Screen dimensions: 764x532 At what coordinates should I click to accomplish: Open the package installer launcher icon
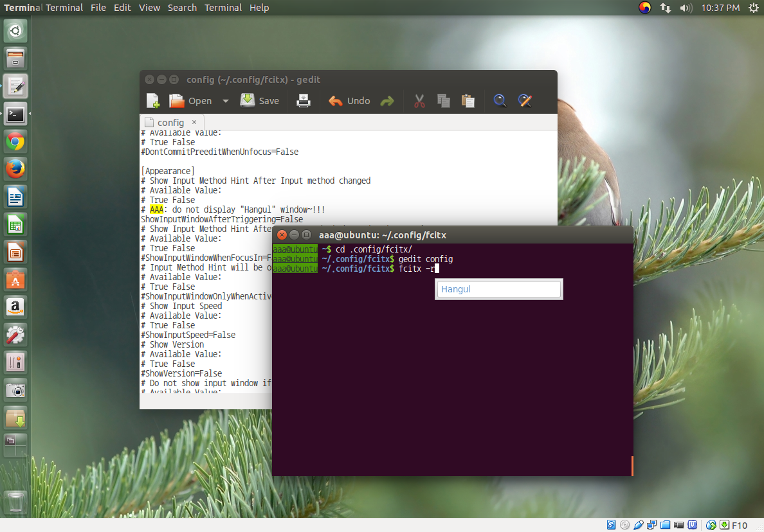pyautogui.click(x=15, y=418)
